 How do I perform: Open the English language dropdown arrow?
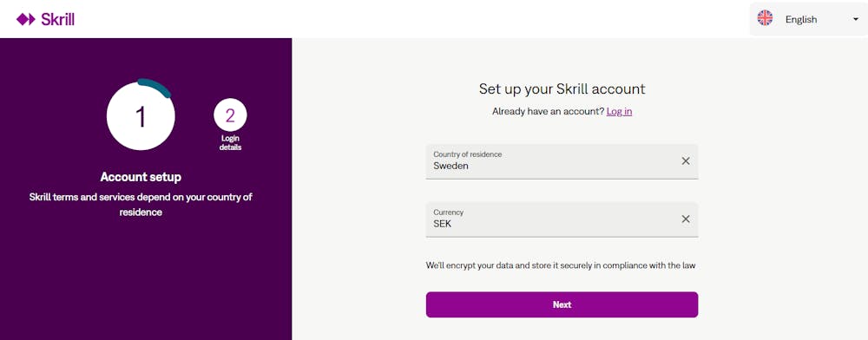click(x=855, y=19)
